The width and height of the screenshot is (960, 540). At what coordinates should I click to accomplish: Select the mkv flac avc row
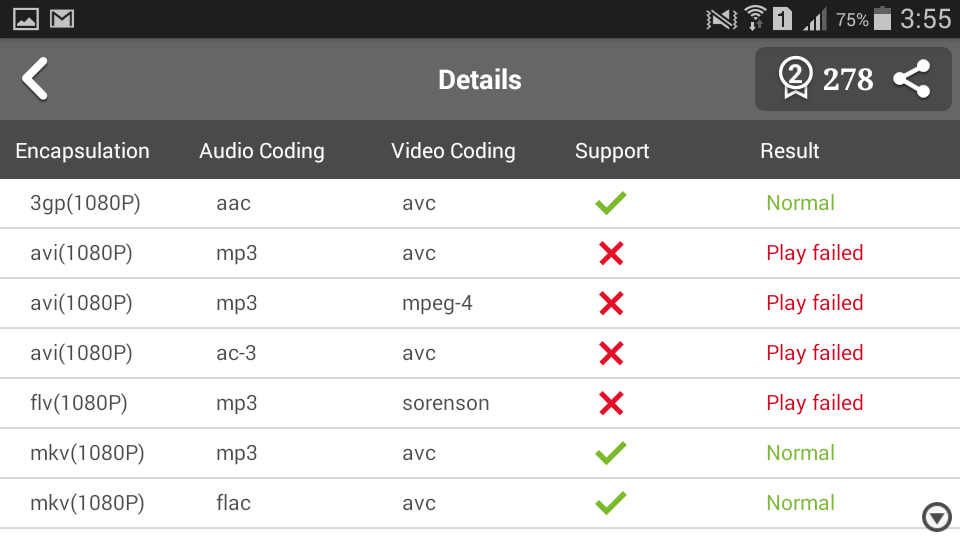pyautogui.click(x=480, y=503)
